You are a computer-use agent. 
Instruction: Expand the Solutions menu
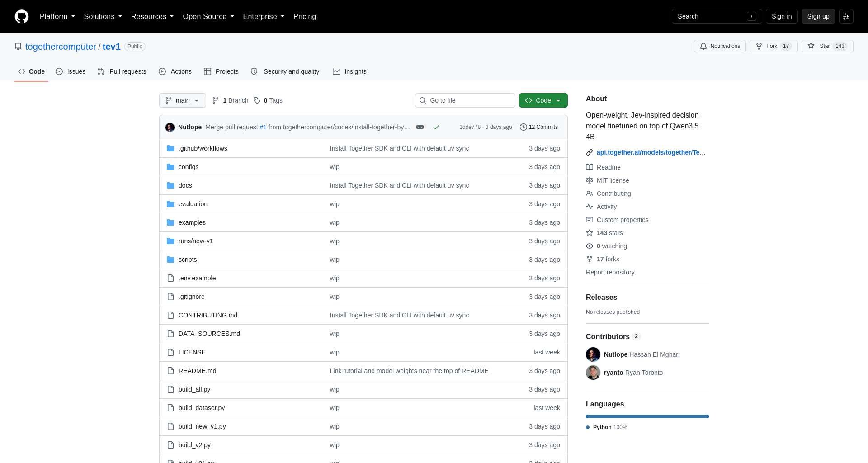pos(103,16)
